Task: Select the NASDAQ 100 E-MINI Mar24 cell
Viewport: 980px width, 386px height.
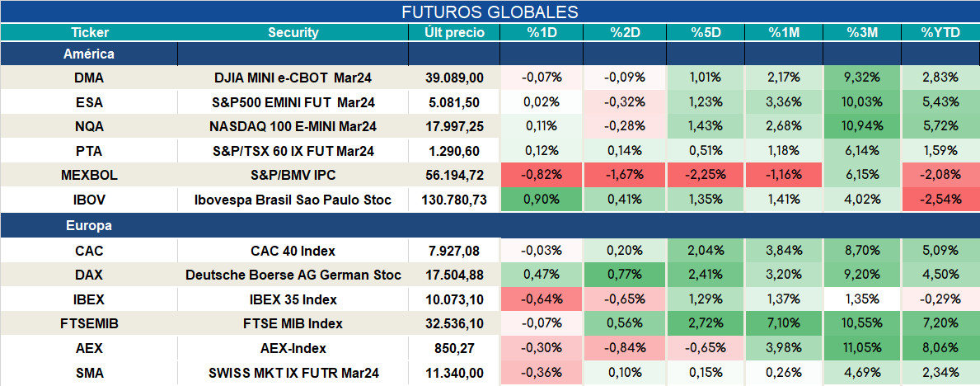Action: [293, 126]
